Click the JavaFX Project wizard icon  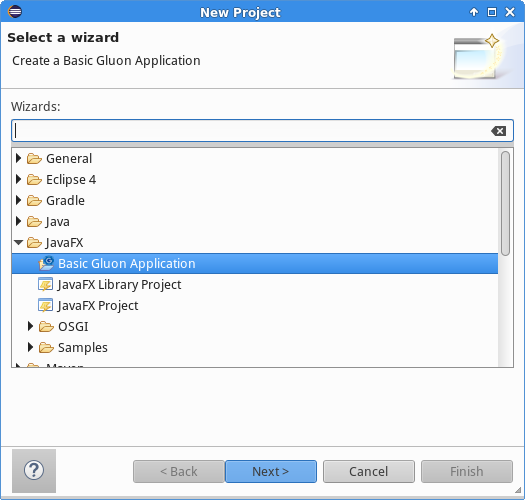[46, 305]
